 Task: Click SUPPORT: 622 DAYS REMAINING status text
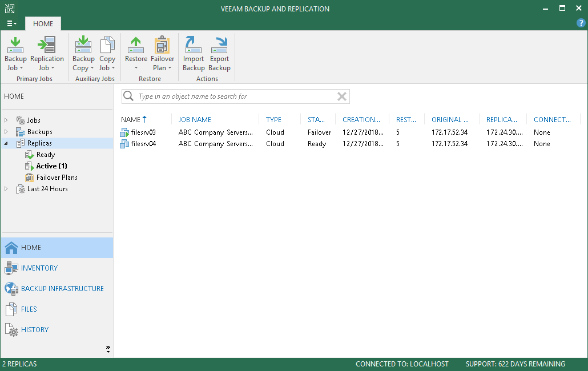coord(515,364)
